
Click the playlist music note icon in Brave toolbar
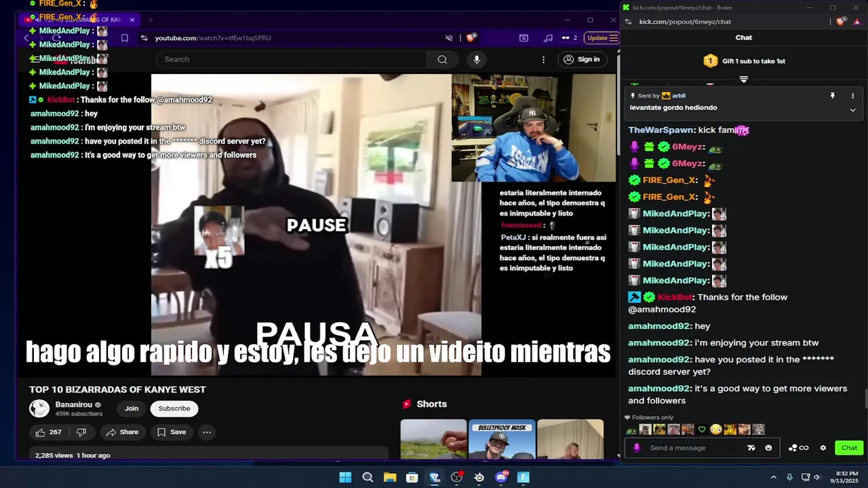point(548,38)
